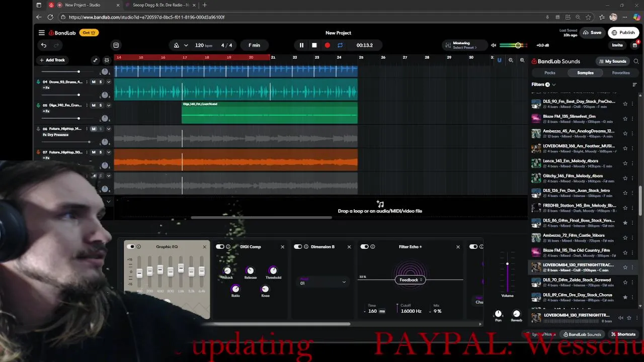
Task: Click the Save button
Action: point(592,33)
